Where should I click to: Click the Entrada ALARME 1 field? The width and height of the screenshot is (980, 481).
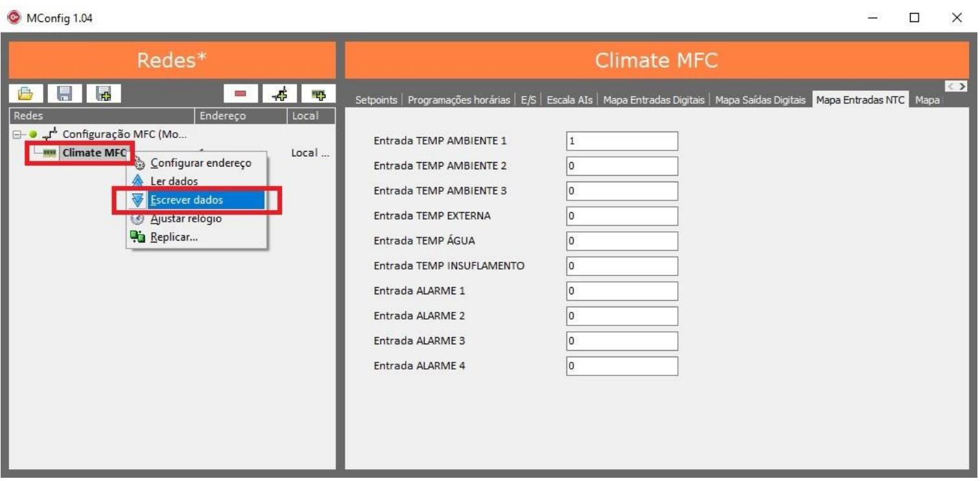point(622,291)
